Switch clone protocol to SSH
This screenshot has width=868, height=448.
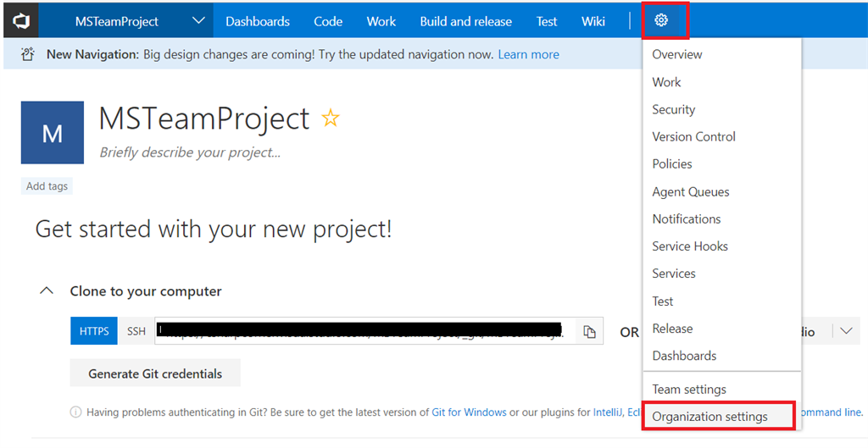point(136,331)
